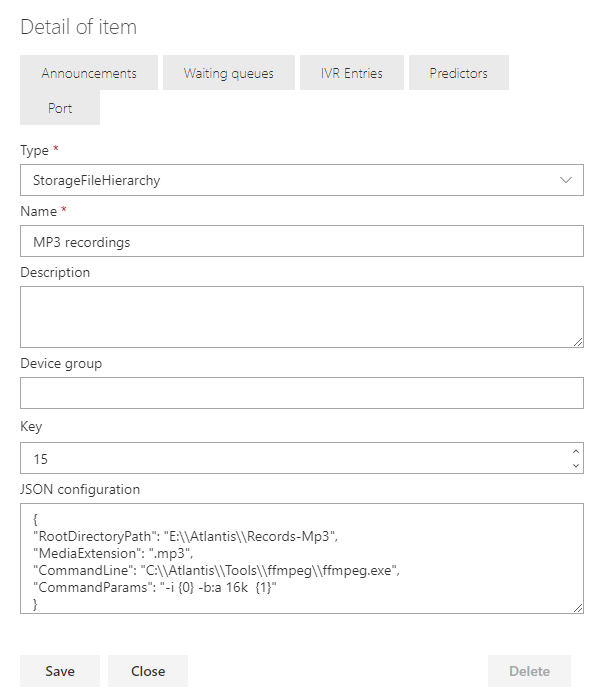The width and height of the screenshot is (614, 693).
Task: Open the Announcements tab
Action: [x=89, y=73]
